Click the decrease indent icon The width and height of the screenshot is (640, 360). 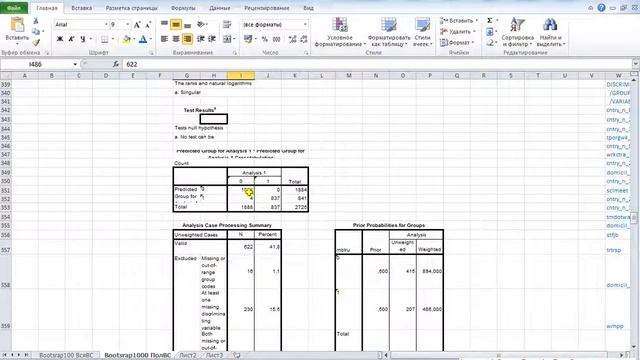(x=200, y=39)
